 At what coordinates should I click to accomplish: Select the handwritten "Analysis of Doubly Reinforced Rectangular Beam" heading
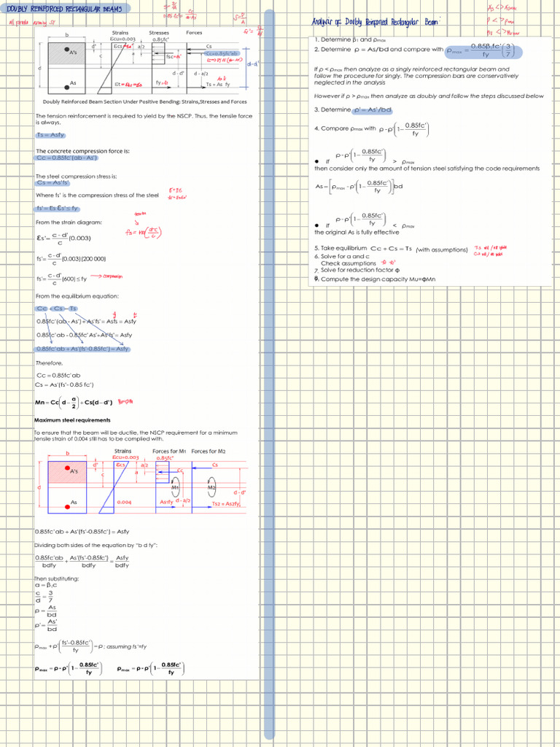coord(375,22)
